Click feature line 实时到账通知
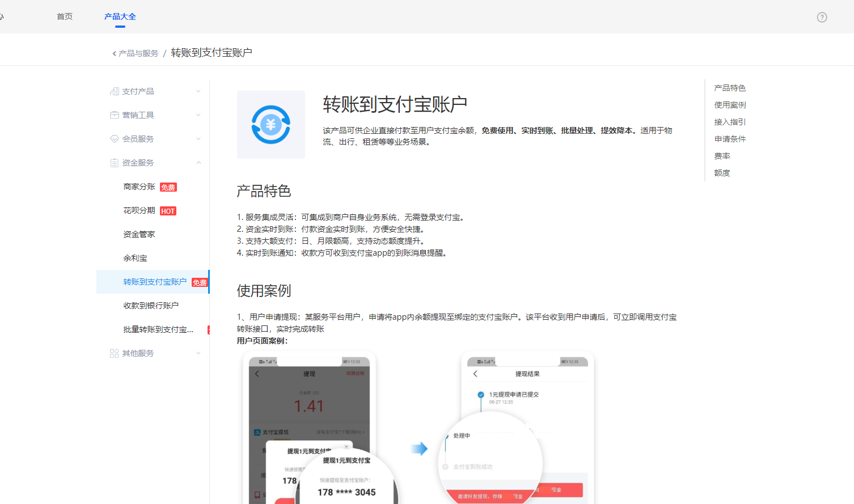 tap(344, 253)
